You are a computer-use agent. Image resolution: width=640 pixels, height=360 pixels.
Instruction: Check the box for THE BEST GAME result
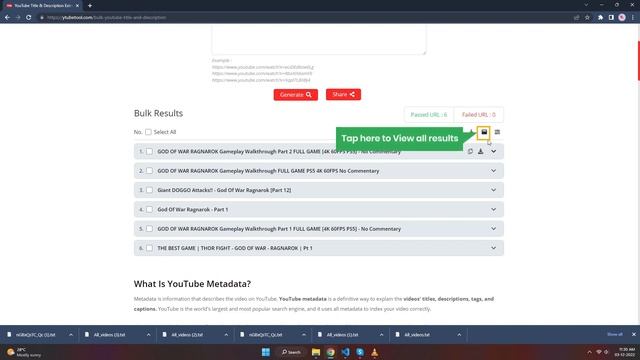[149, 248]
